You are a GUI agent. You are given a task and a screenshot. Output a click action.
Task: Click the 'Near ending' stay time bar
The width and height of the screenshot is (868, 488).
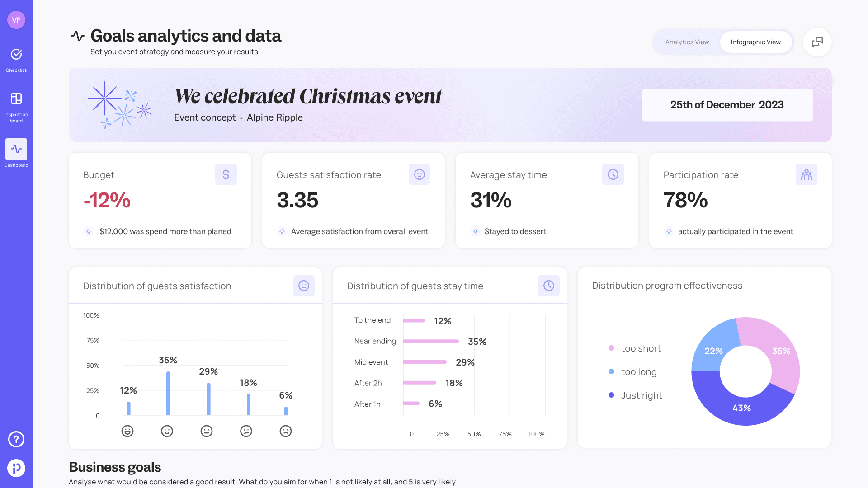[431, 341]
